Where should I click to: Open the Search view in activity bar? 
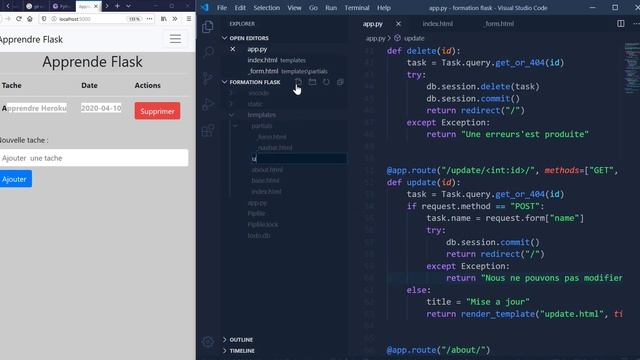click(x=209, y=52)
